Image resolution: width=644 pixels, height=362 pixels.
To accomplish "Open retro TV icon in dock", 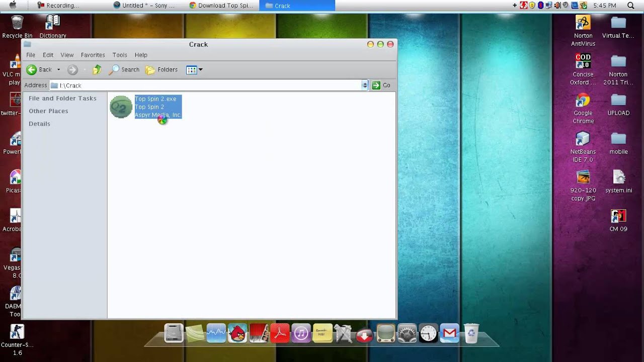I will point(386,333).
